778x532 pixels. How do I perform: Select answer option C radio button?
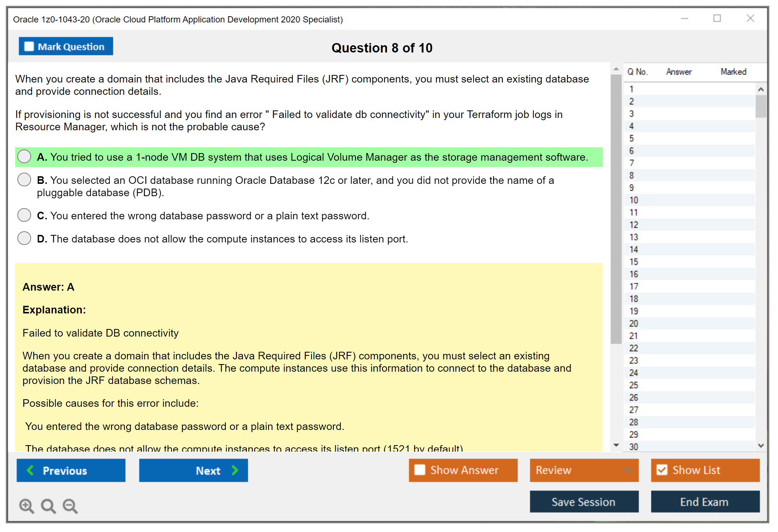click(x=24, y=215)
